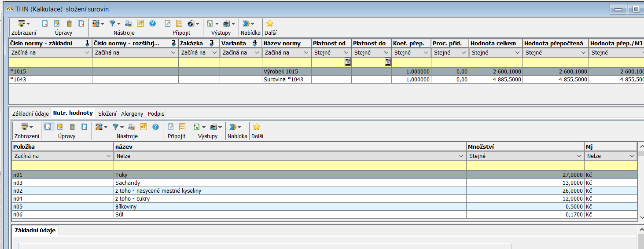Select the Surovina *1043 row
Viewport: 644px width, 249px height.
[x=287, y=80]
